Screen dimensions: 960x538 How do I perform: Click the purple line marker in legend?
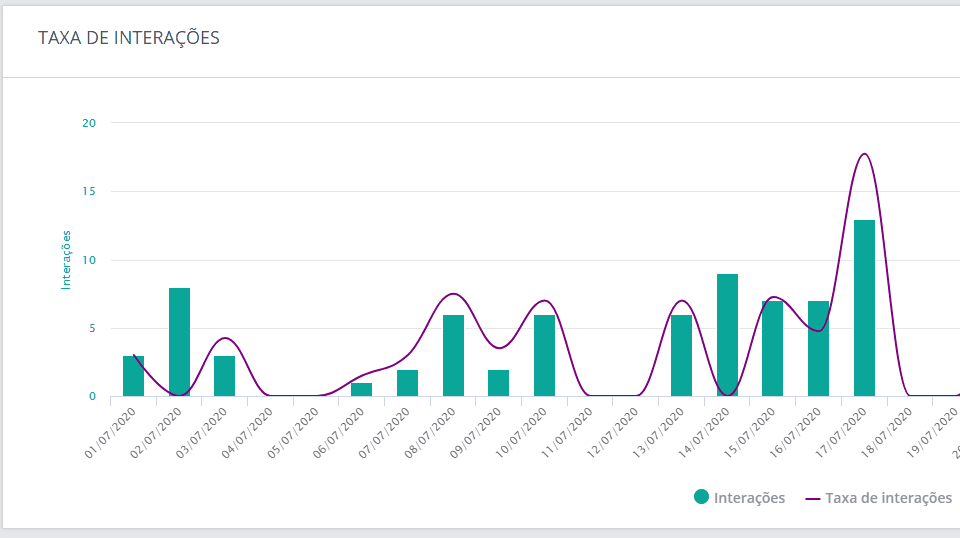[812, 498]
